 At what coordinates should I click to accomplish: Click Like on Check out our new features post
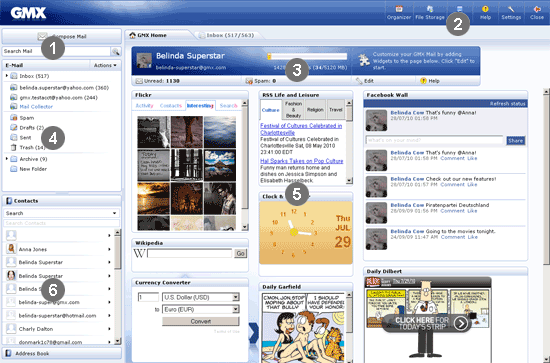[472, 184]
